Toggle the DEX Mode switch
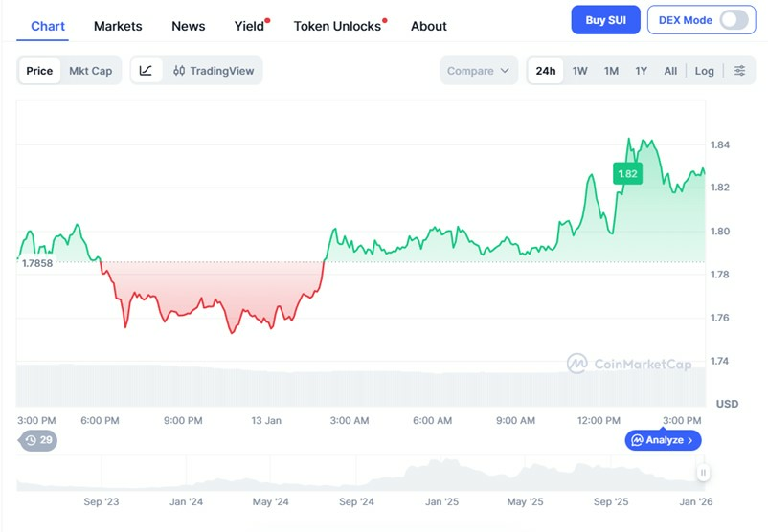Viewport: 768px width, 532px height. coord(734,20)
